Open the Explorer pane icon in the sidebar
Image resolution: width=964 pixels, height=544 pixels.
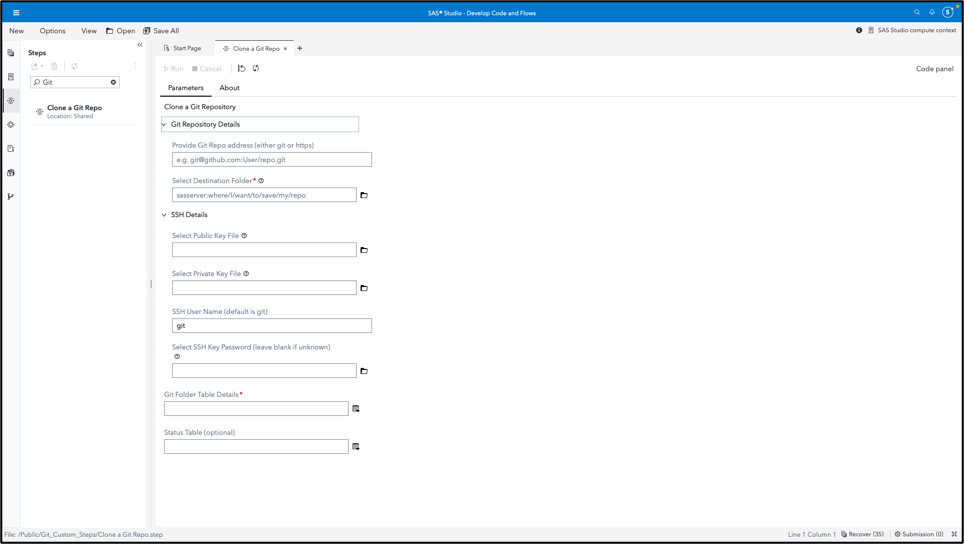click(10, 53)
